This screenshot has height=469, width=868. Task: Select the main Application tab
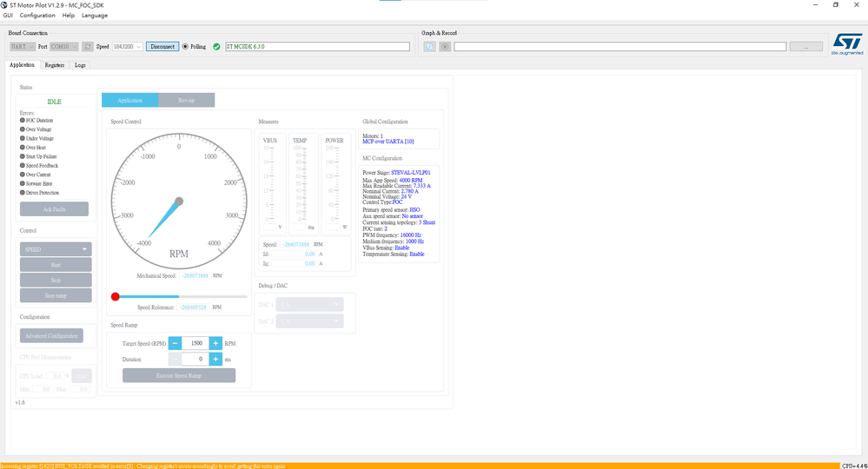pyautogui.click(x=22, y=65)
